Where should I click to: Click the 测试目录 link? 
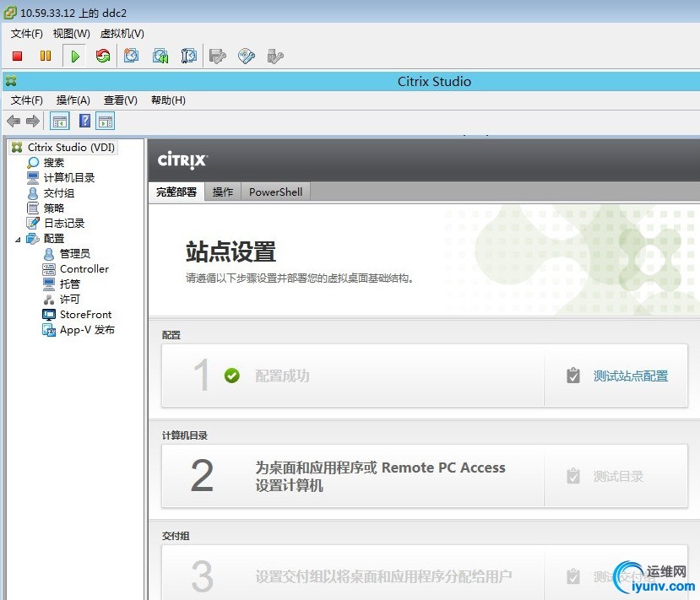tap(618, 477)
